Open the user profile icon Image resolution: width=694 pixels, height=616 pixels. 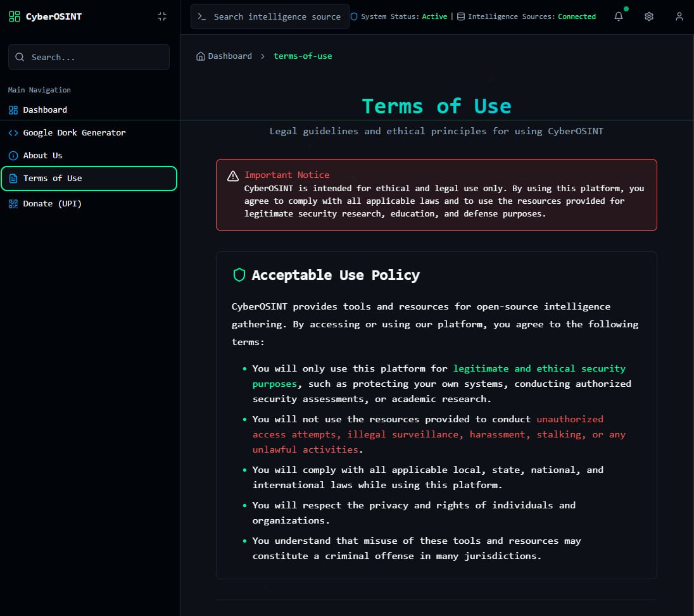[679, 16]
